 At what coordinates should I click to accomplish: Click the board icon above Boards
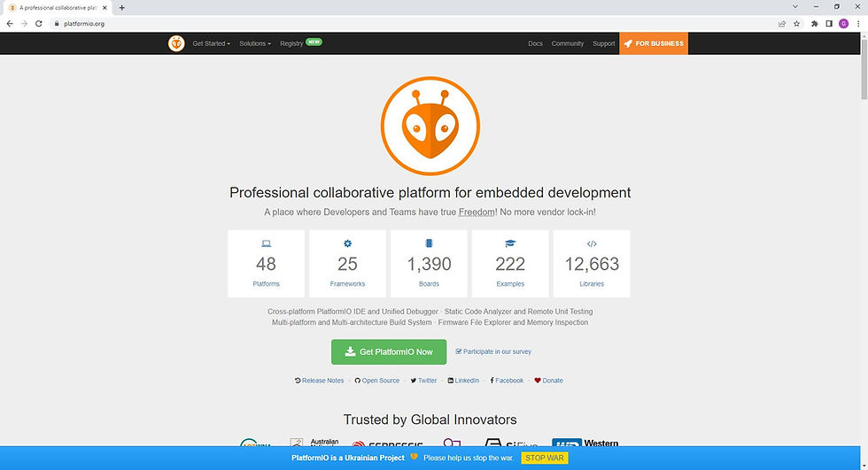pos(429,243)
